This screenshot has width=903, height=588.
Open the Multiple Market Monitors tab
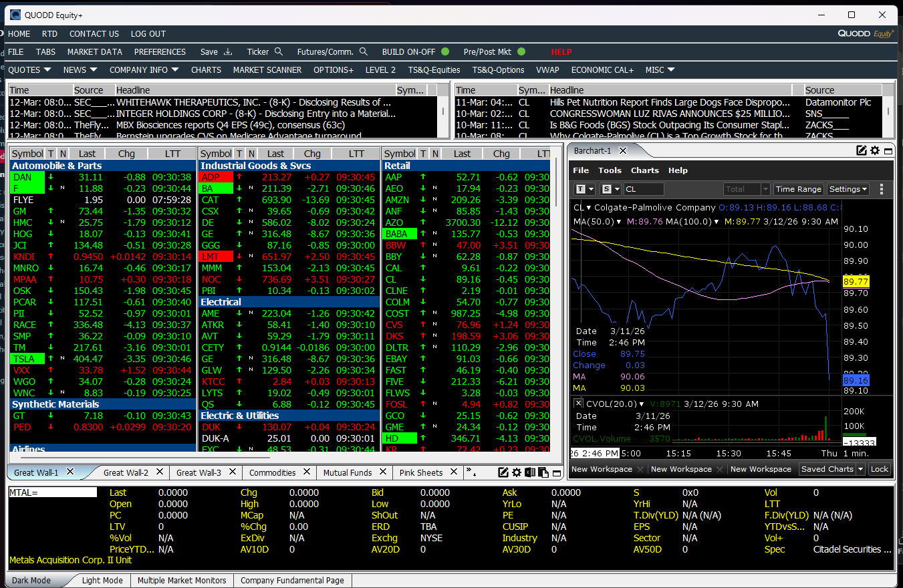[182, 580]
